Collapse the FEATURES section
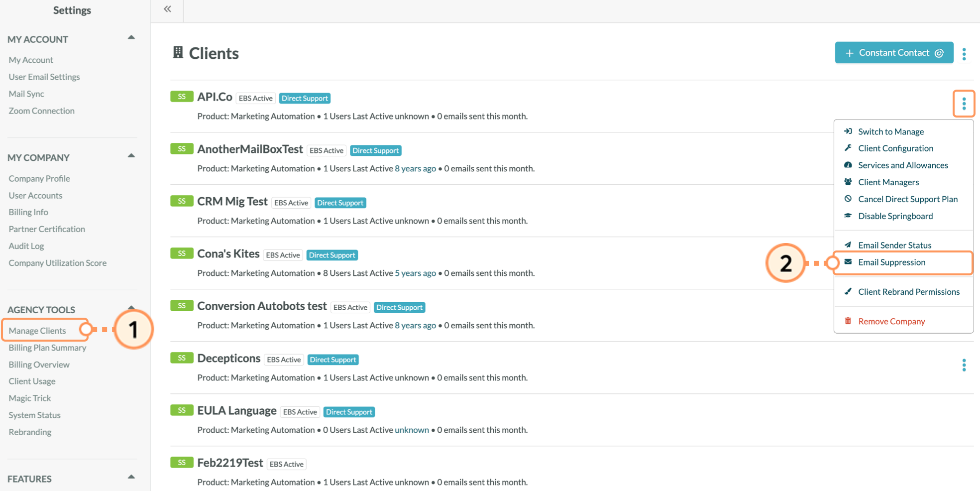Image resolution: width=980 pixels, height=491 pixels. tap(131, 477)
